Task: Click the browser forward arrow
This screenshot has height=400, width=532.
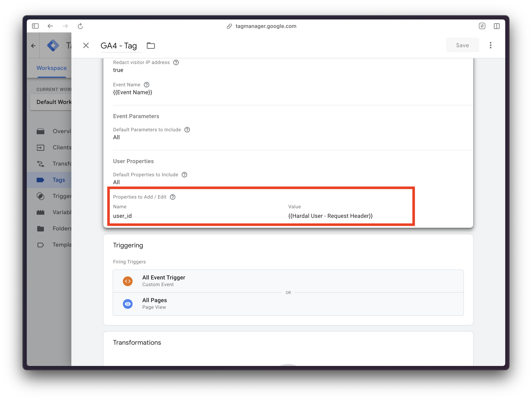Action: pos(65,26)
